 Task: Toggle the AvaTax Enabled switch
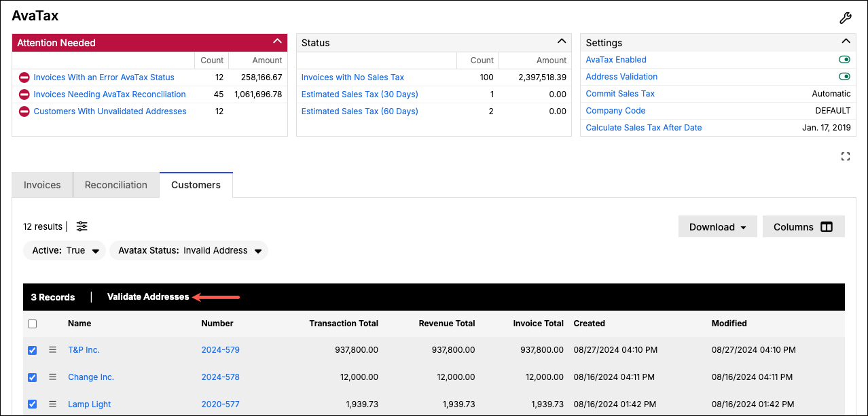pos(844,60)
